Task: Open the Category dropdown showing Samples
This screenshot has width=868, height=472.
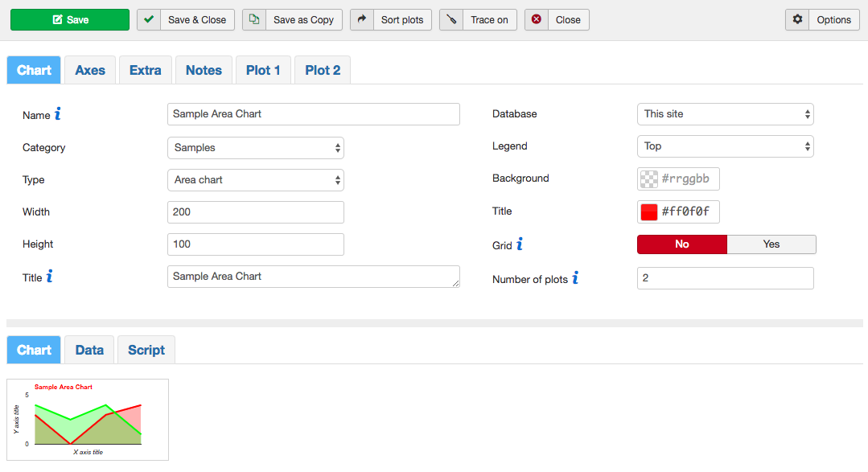Action: click(x=255, y=148)
